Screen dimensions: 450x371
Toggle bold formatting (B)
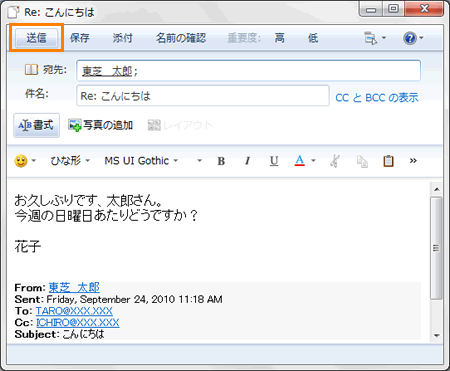(221, 161)
